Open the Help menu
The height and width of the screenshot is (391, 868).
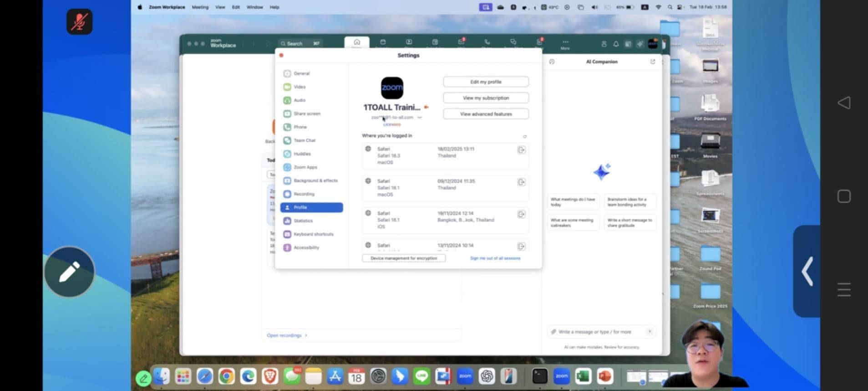tap(274, 7)
